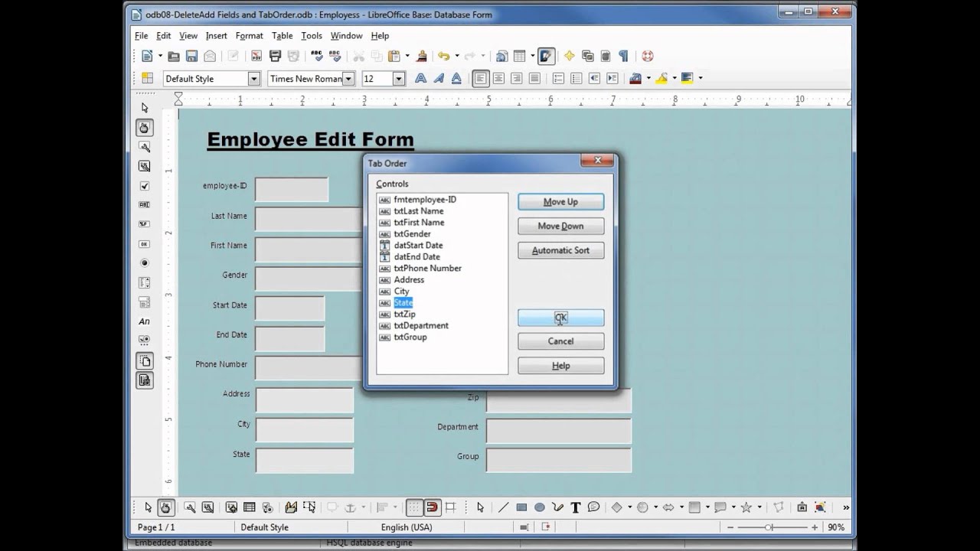Save the document with the floppy icon
The image size is (980, 551).
click(191, 56)
